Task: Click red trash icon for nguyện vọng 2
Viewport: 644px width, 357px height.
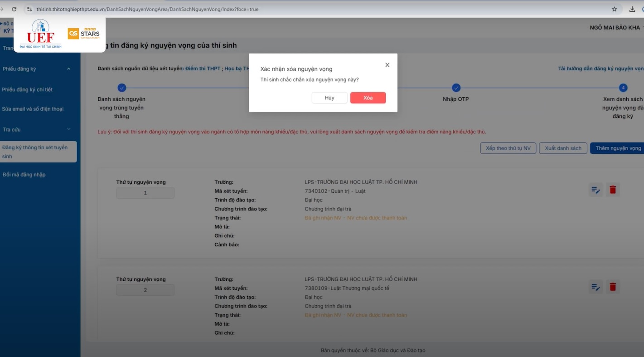Action: [x=613, y=287]
